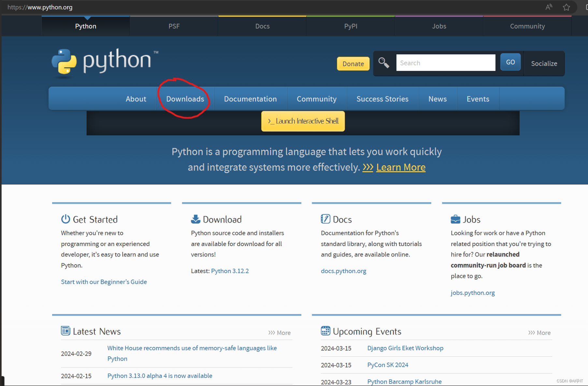Open the Downloads menu
Image resolution: width=588 pixels, height=386 pixels.
click(185, 99)
